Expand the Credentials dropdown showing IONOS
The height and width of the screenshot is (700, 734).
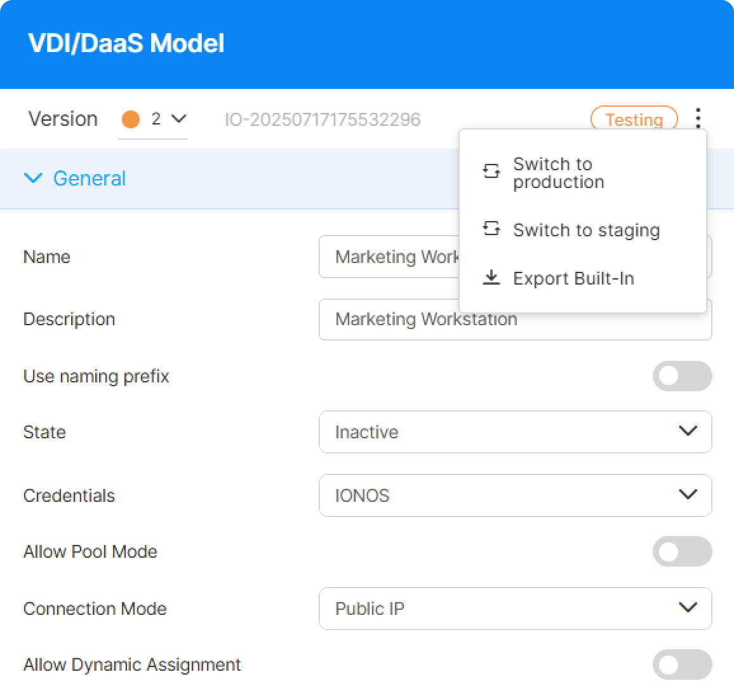pos(515,495)
